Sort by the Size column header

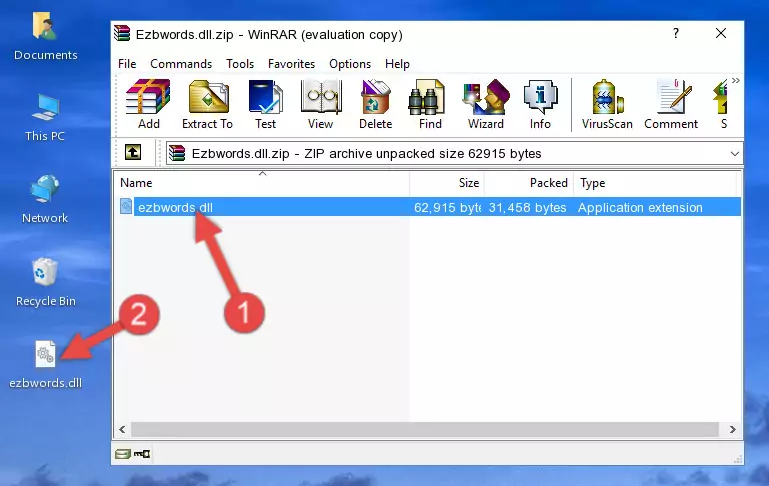click(447, 182)
